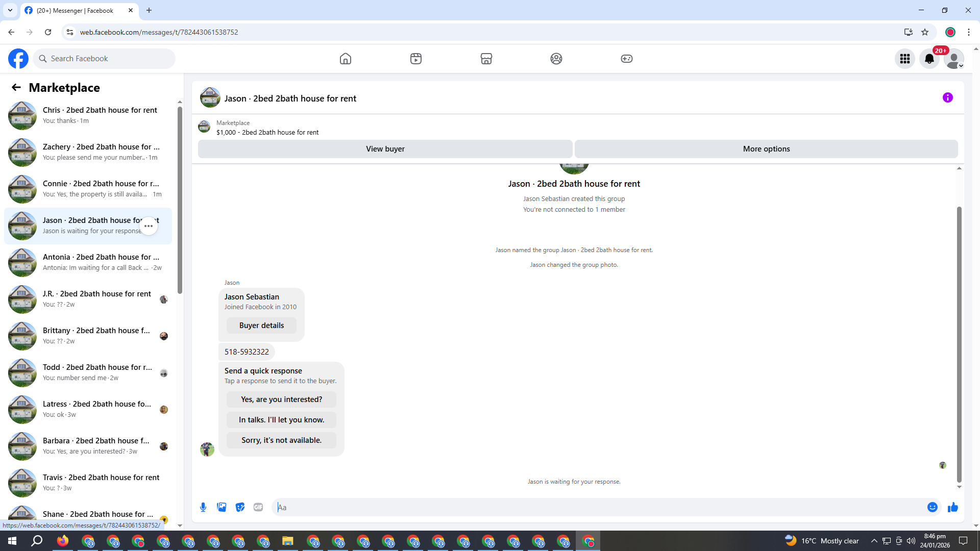This screenshot has height=551, width=980.
Task: Expand account profile menu
Action: [x=953, y=59]
